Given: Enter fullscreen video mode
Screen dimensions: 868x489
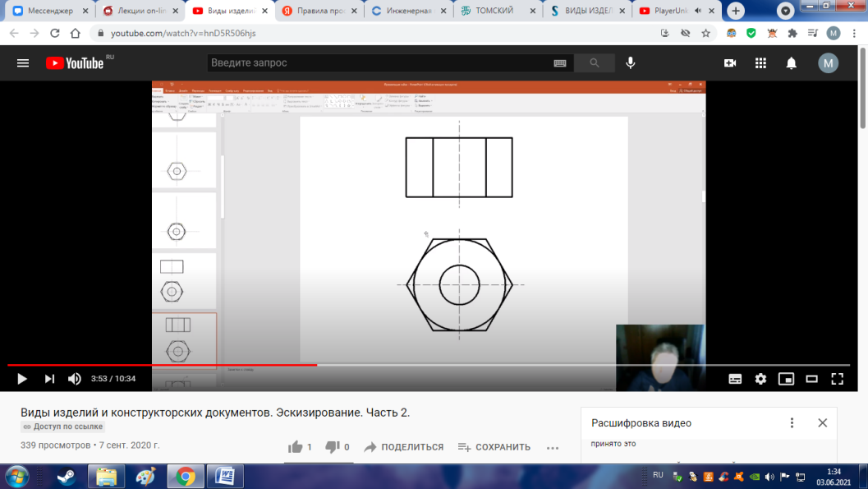Looking at the screenshot, I should (x=837, y=379).
